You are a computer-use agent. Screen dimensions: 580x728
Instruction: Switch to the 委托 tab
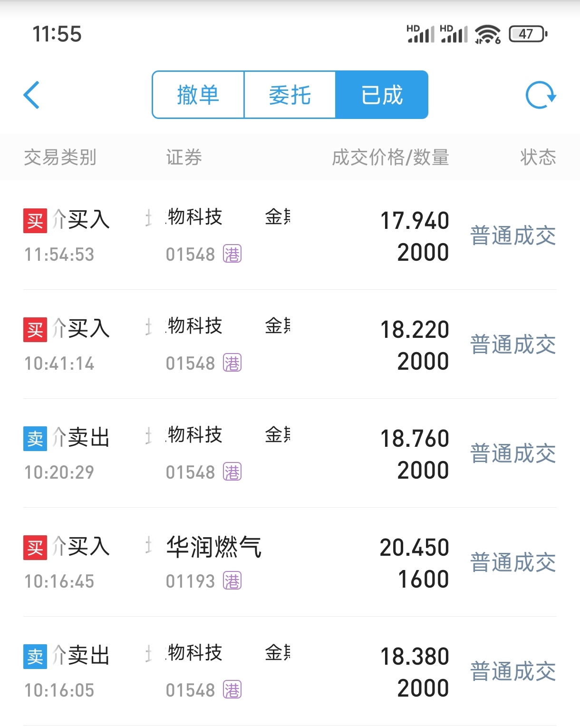pos(290,95)
